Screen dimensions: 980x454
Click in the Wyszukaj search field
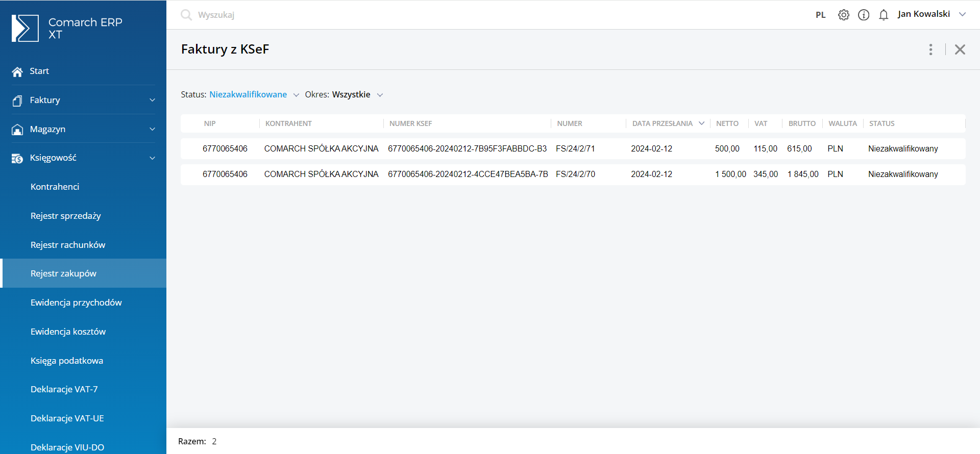306,15
